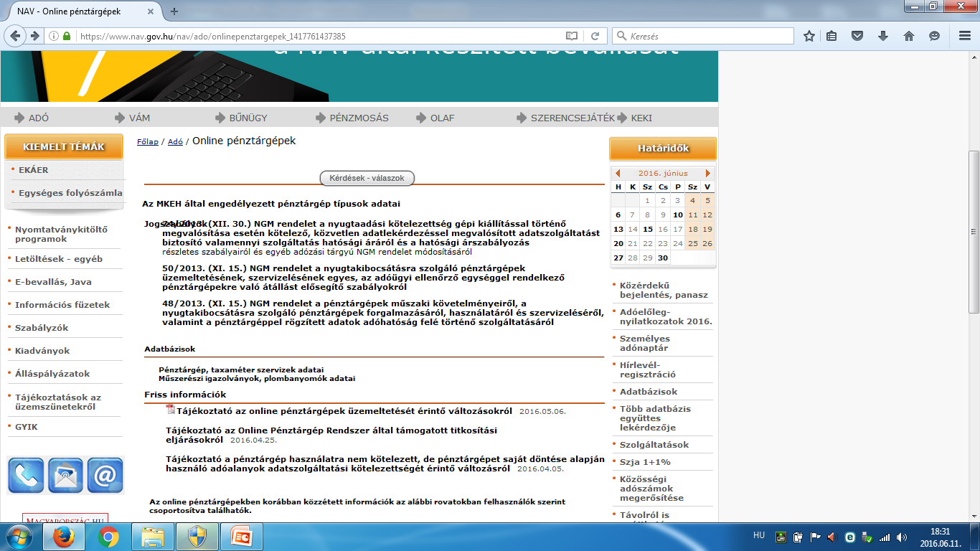The image size is (980, 551).
Task: Open PDF icon beside Tájékoztató üzemeltetését
Action: click(171, 410)
